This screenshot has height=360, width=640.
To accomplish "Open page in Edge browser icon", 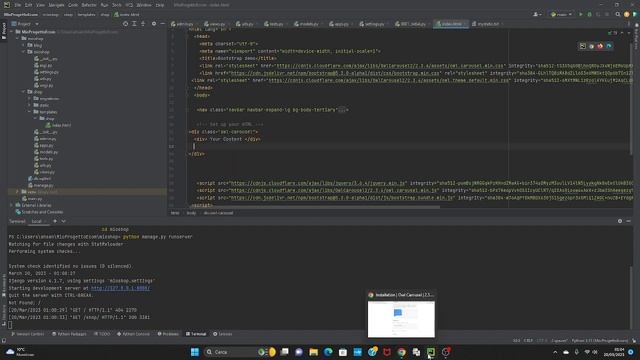I will (609, 46).
